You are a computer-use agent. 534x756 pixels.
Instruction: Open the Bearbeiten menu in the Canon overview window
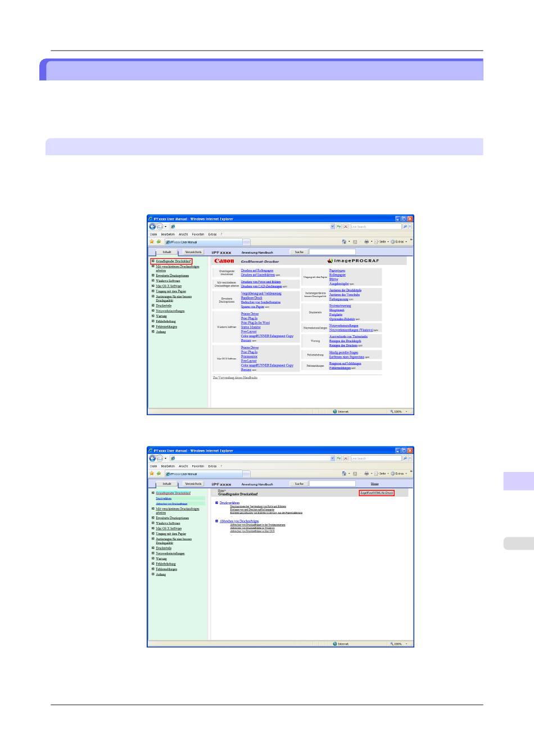(x=168, y=235)
